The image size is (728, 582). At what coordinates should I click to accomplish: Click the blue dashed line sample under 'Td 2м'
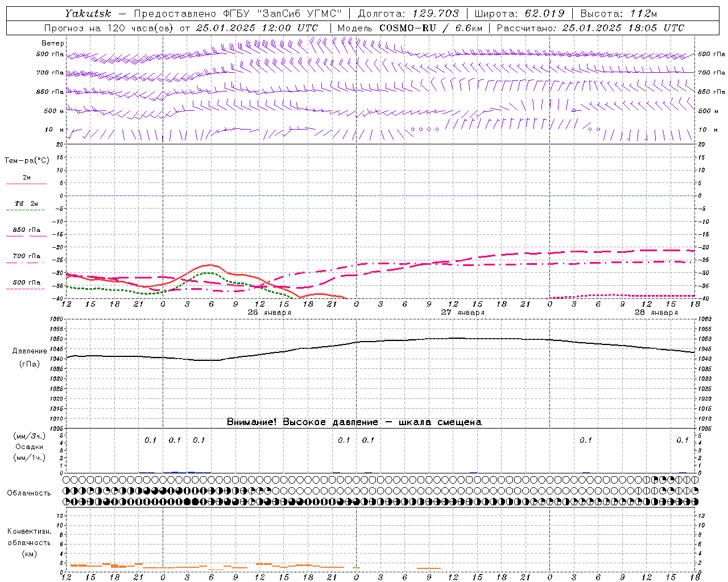26,210
